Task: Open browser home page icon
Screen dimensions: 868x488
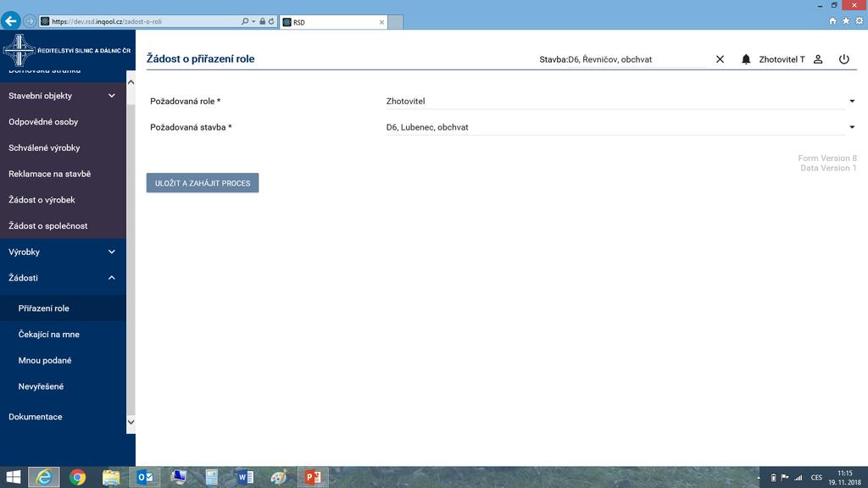Action: coord(832,21)
